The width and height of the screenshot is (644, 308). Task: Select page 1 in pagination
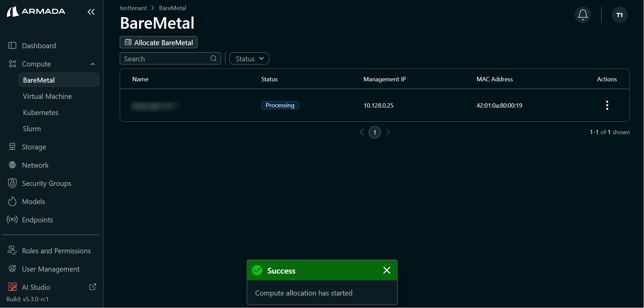(375, 132)
